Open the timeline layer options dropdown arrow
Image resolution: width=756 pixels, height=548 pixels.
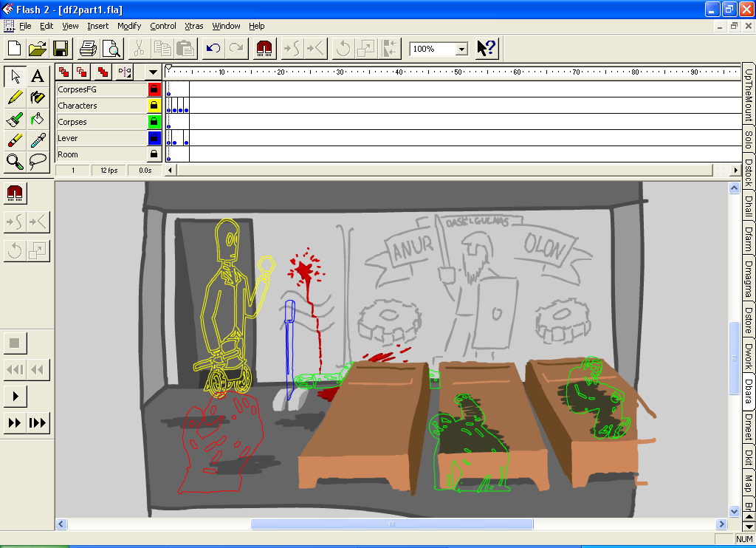point(153,72)
